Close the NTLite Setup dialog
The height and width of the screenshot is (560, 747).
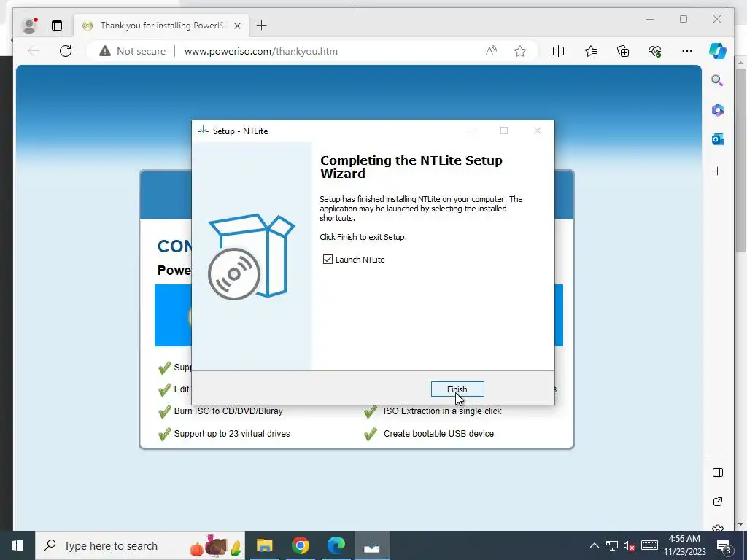[x=538, y=131]
